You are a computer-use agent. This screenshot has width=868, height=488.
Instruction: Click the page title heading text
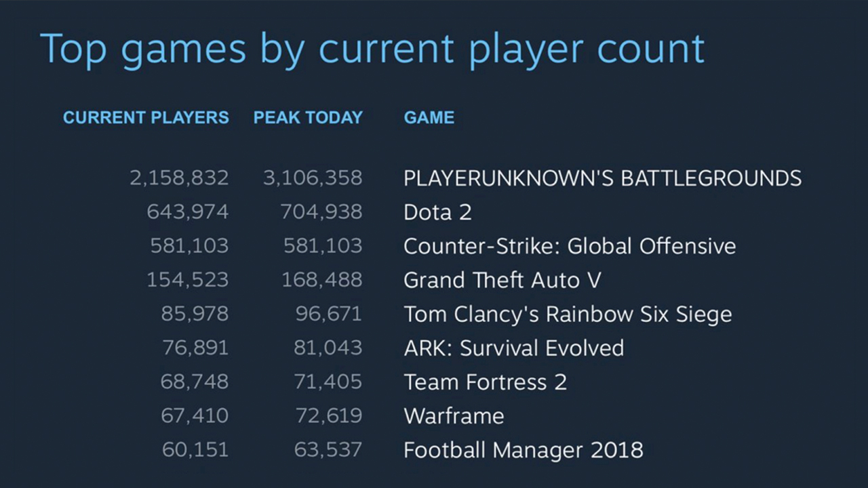pos(372,49)
